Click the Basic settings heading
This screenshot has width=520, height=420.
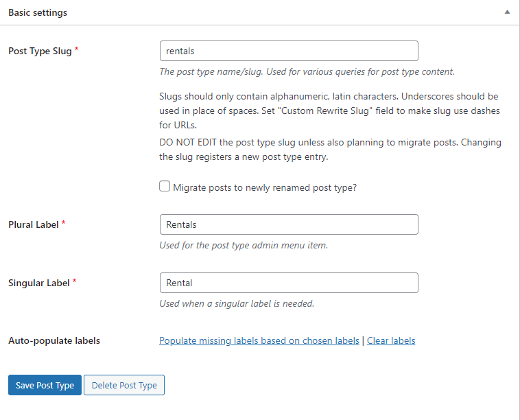(x=38, y=12)
